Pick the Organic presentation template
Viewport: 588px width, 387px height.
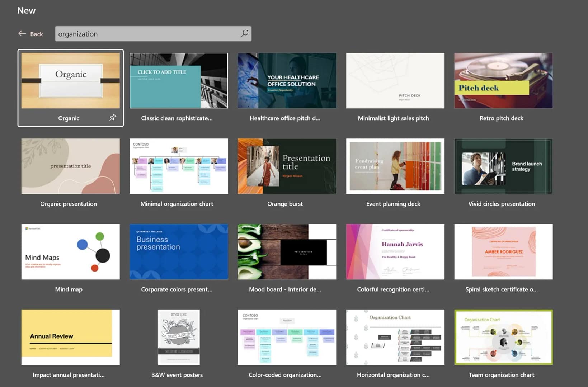(71, 166)
